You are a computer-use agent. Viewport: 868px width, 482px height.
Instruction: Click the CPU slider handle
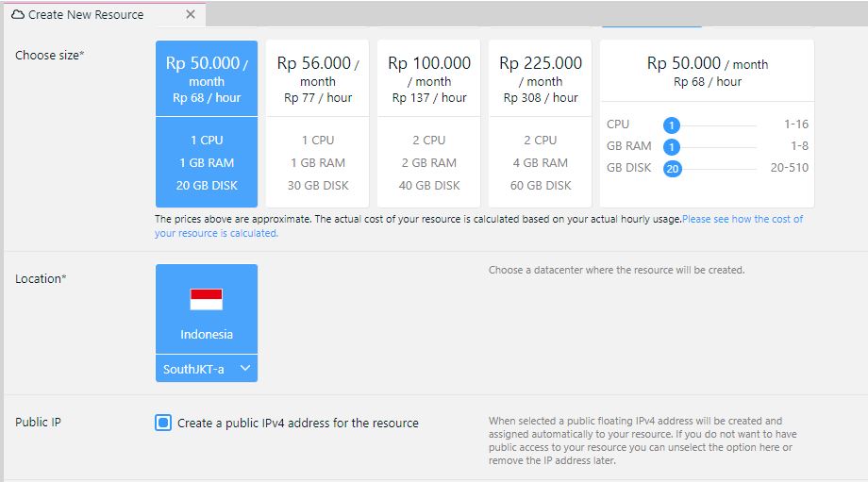[x=672, y=125]
